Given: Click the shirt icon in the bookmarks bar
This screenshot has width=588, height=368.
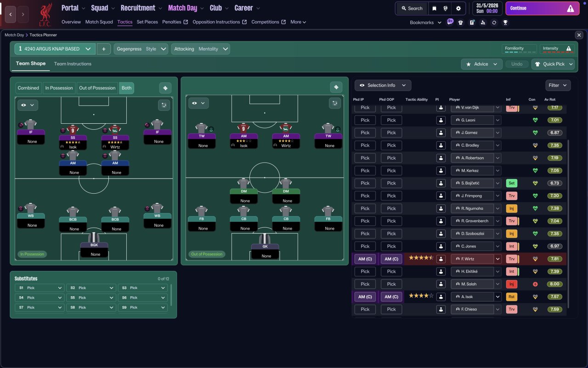Looking at the screenshot, I should [x=461, y=23].
